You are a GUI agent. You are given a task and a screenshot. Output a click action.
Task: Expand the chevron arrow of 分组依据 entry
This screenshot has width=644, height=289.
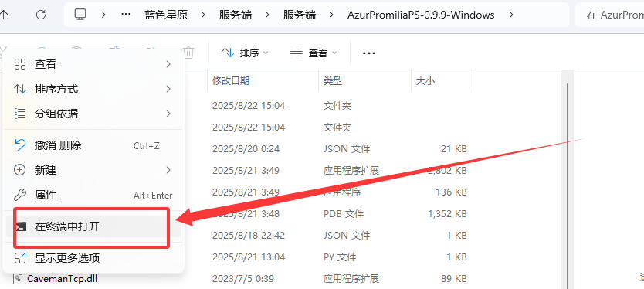coord(168,114)
